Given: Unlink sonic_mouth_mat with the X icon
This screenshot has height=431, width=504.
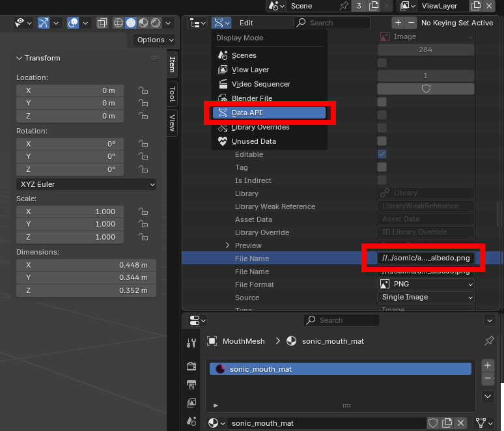Looking at the screenshot, I should [460, 423].
